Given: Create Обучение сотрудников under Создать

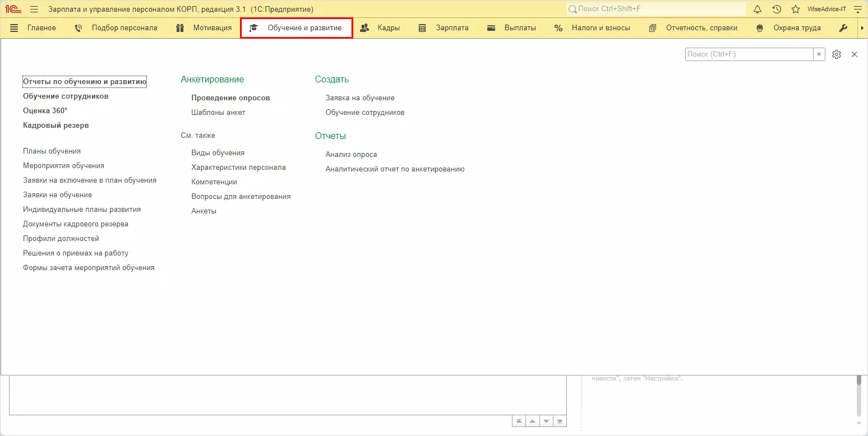Looking at the screenshot, I should (x=365, y=113).
